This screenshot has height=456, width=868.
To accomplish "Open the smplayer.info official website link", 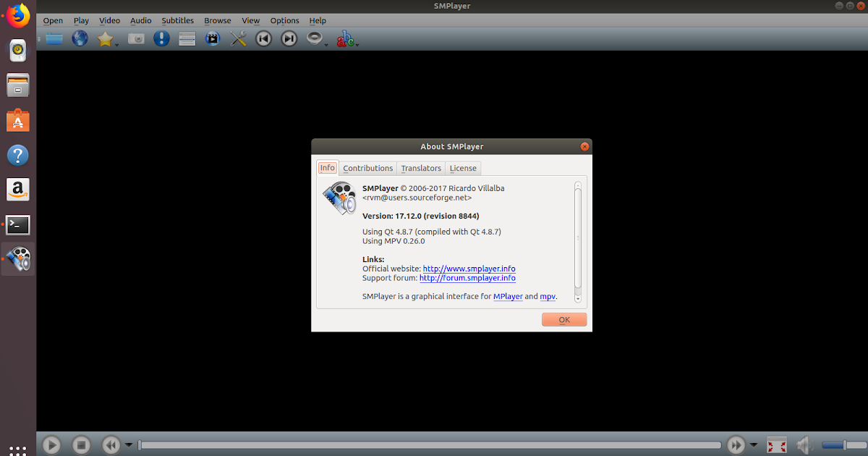I will click(469, 269).
